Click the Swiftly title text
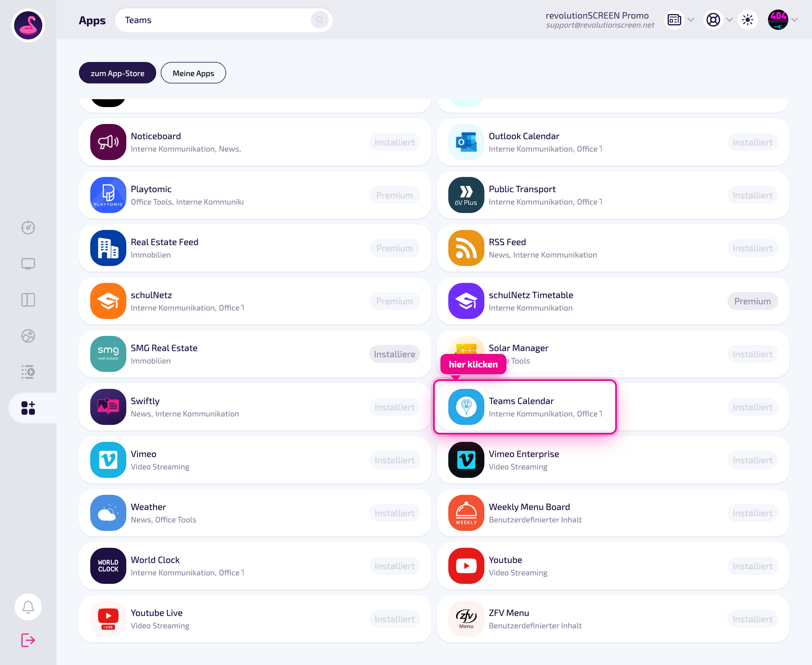 tap(145, 401)
